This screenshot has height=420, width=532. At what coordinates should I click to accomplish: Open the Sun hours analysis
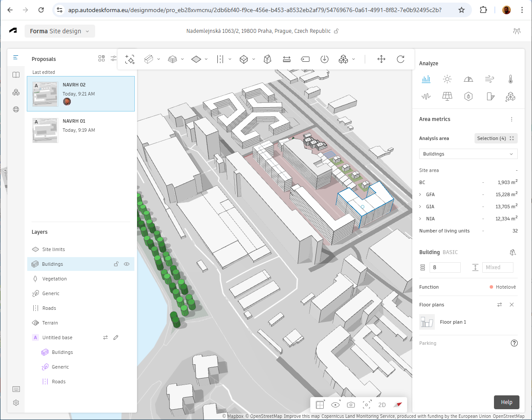pos(447,79)
